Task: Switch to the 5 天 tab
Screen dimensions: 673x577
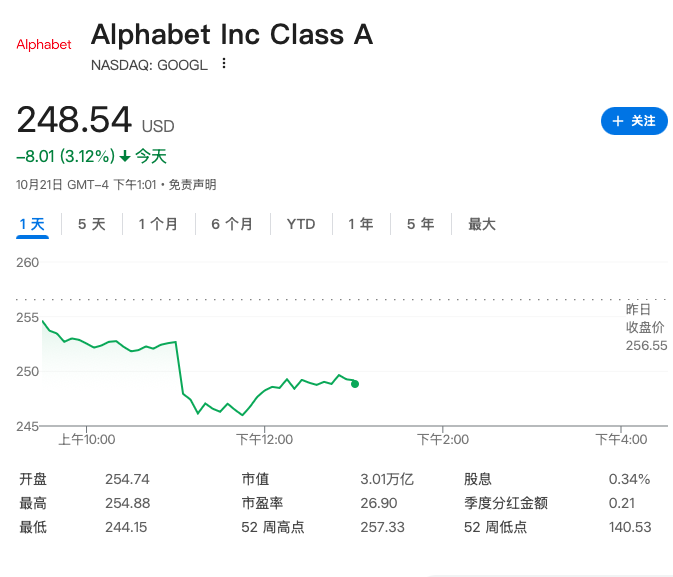Action: 91,224
